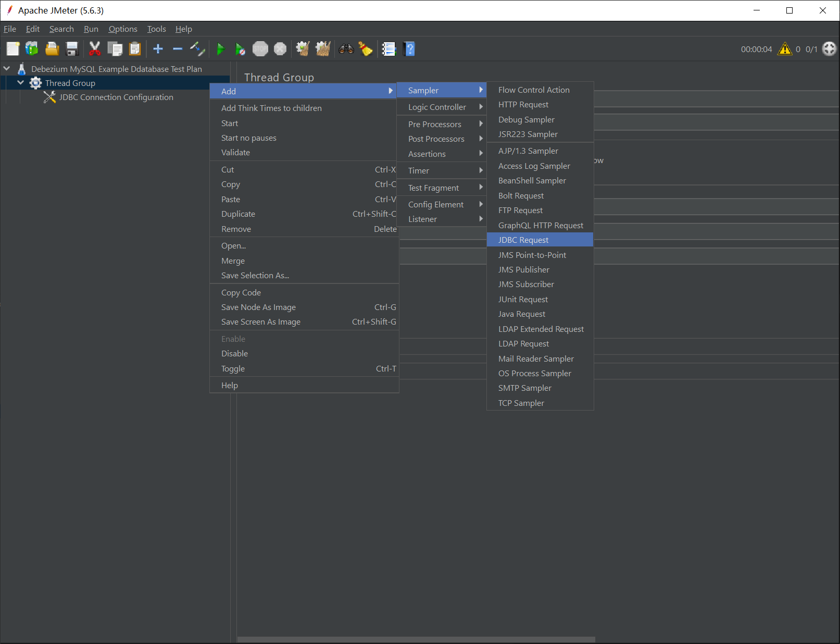Open the Templates toolbar icon

(x=32, y=49)
